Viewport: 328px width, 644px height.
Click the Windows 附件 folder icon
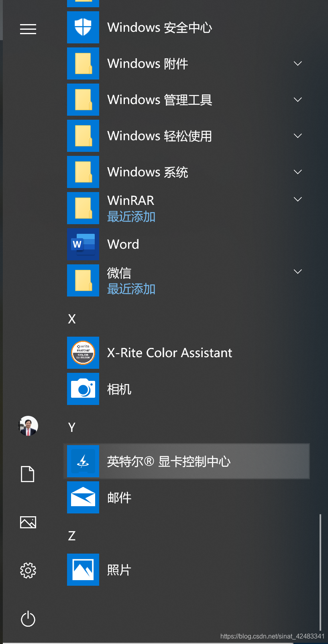tap(83, 63)
